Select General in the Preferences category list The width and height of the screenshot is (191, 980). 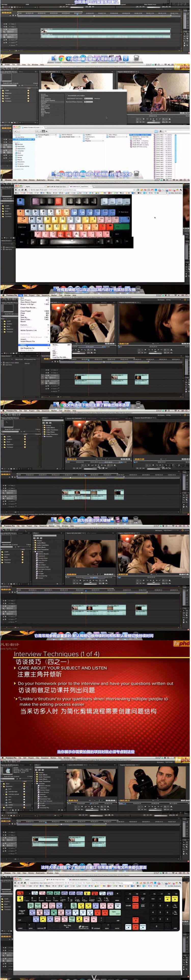pyautogui.click(x=43, y=94)
